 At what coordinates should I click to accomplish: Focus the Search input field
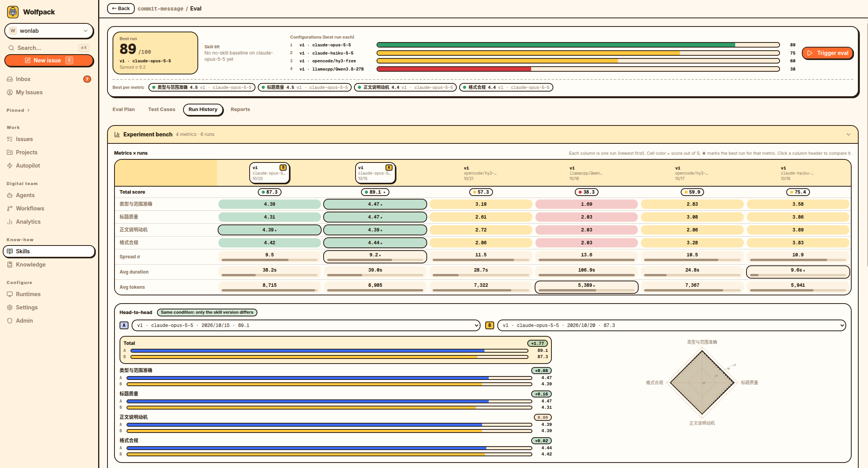(x=49, y=48)
